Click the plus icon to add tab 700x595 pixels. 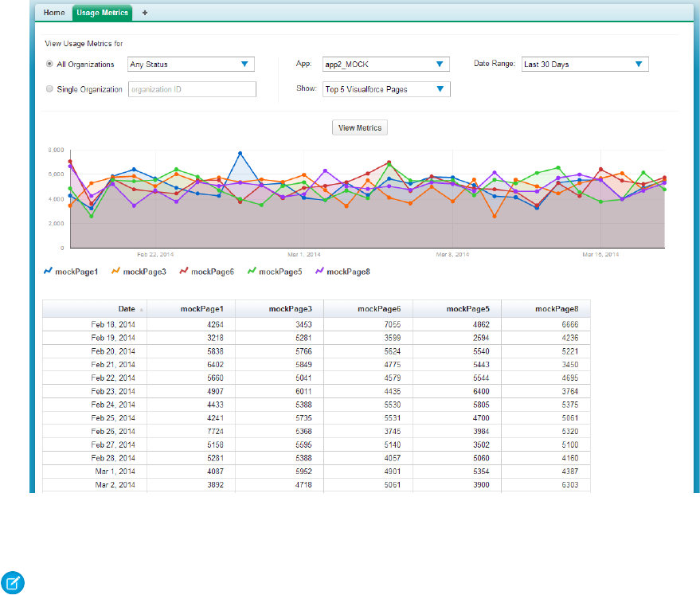coord(144,13)
